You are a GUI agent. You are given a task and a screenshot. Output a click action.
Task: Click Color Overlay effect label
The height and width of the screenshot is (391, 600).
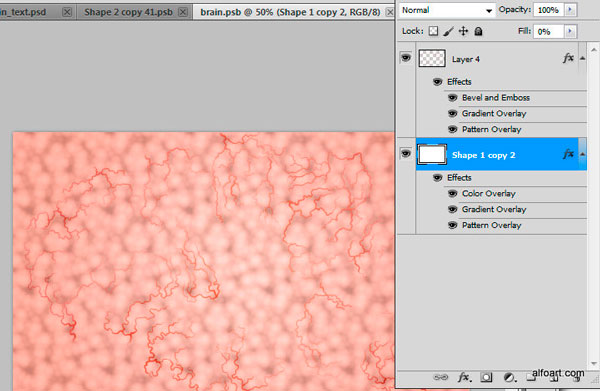point(489,194)
